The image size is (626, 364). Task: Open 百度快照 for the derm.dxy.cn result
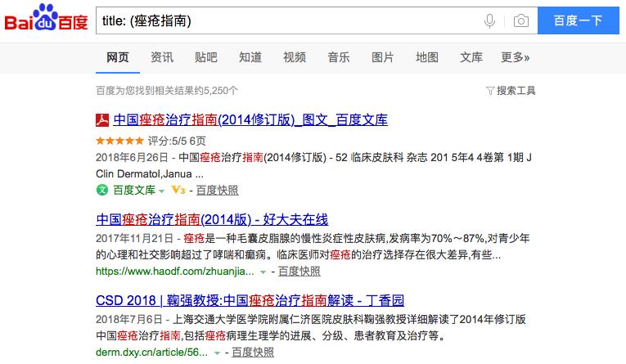[x=253, y=353]
